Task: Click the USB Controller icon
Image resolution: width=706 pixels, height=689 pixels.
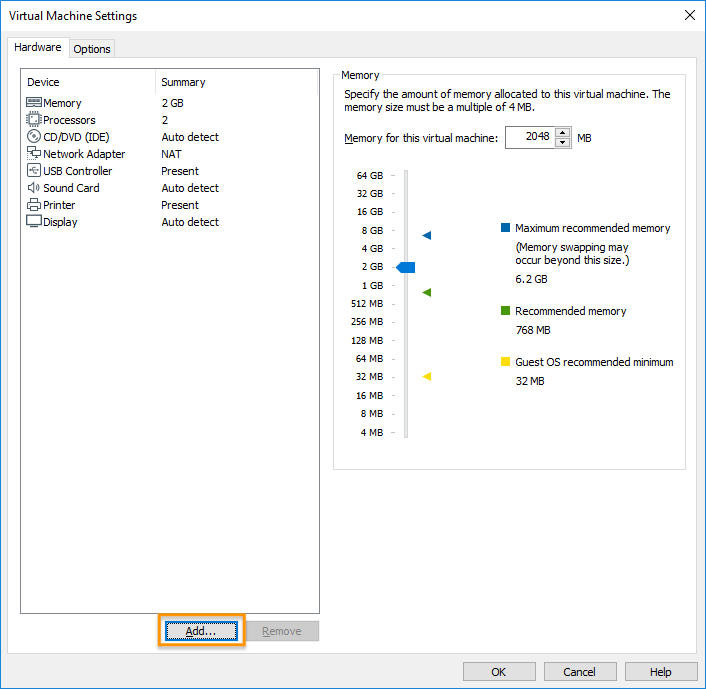Action: [x=34, y=171]
